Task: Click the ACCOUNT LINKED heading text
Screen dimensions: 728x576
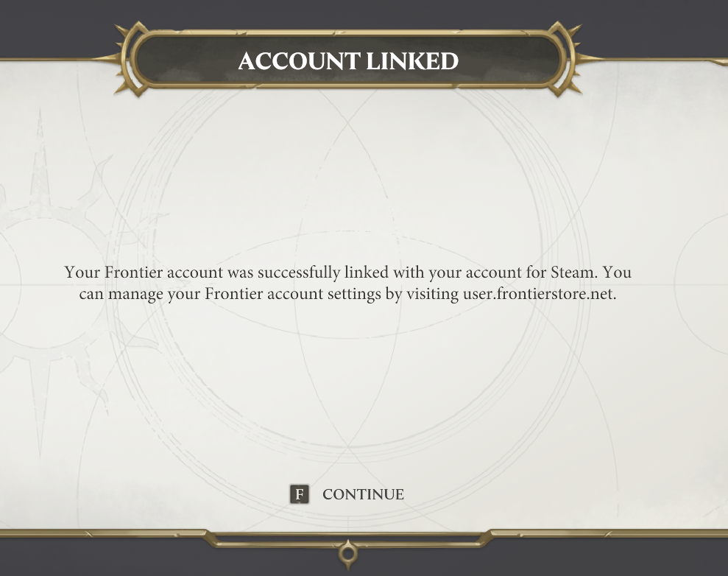Action: click(x=347, y=62)
